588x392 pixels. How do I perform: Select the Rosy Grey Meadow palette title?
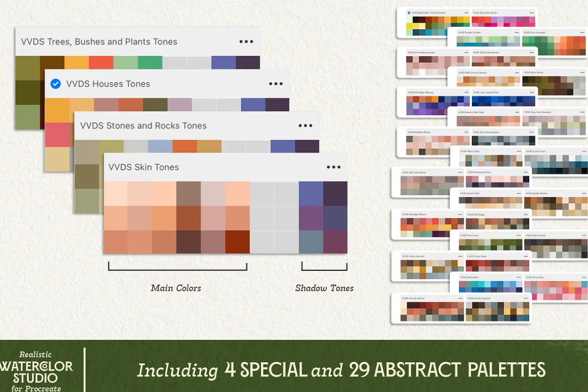pyautogui.click(x=537, y=112)
